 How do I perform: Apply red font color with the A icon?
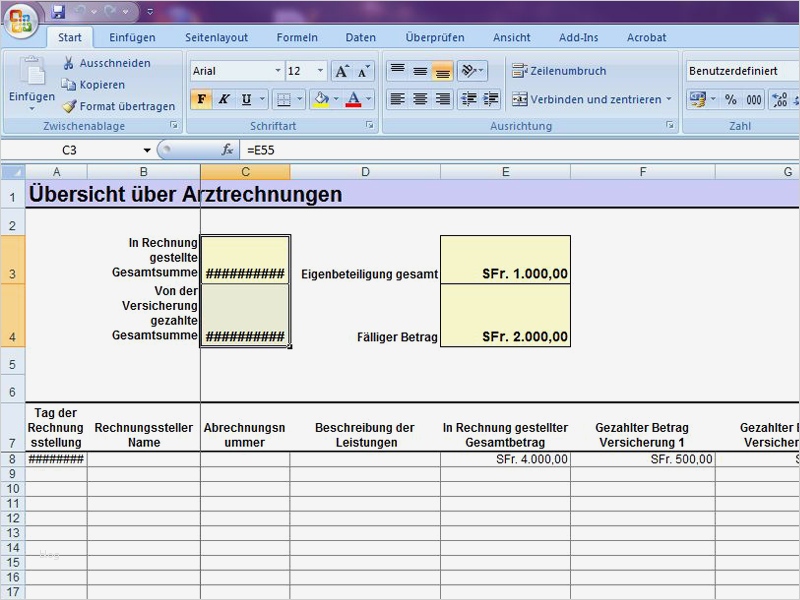point(355,97)
